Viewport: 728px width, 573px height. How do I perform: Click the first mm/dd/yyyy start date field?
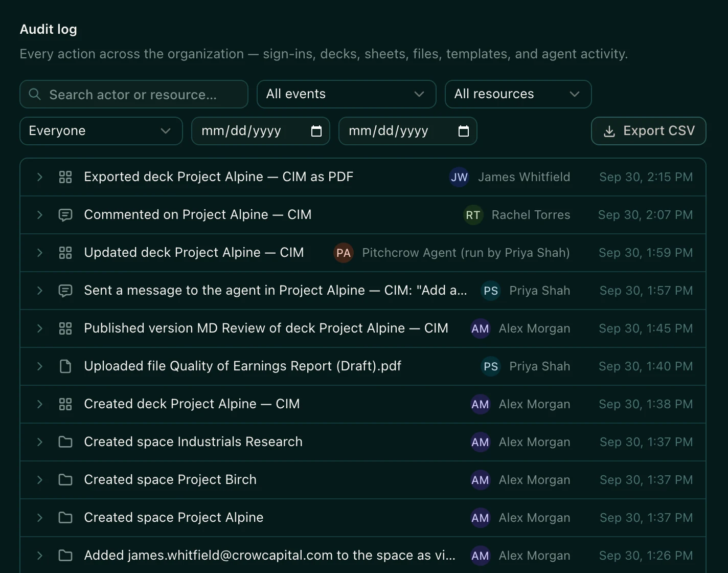tap(260, 131)
